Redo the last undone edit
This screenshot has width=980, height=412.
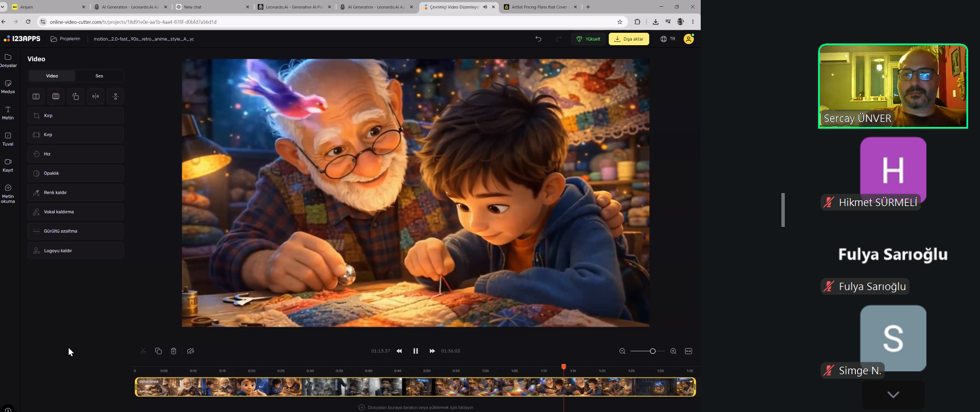pyautogui.click(x=559, y=39)
